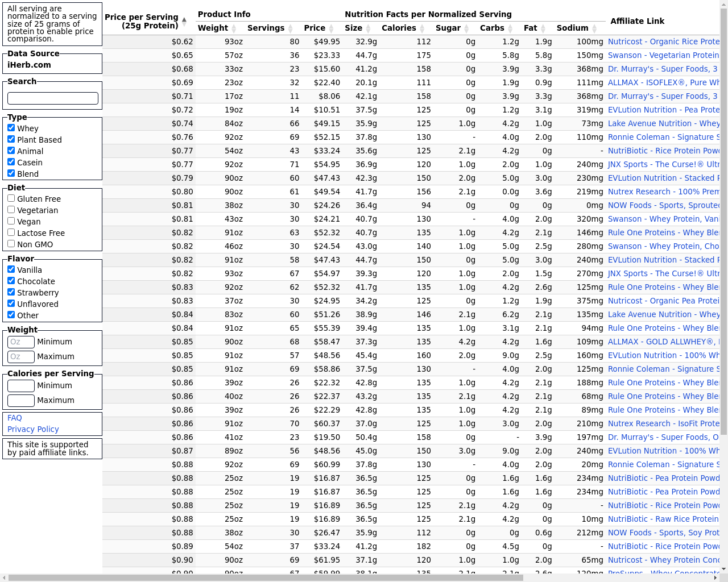
Task: Open ALLMAX GOLD ALLWHEY link
Action: pyautogui.click(x=664, y=342)
